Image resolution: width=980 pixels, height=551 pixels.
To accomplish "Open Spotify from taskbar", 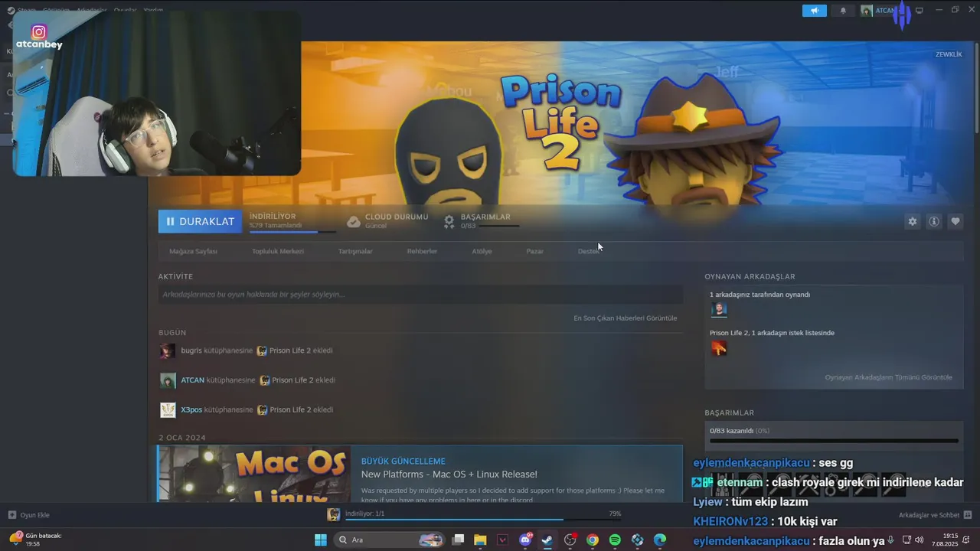I will click(615, 540).
